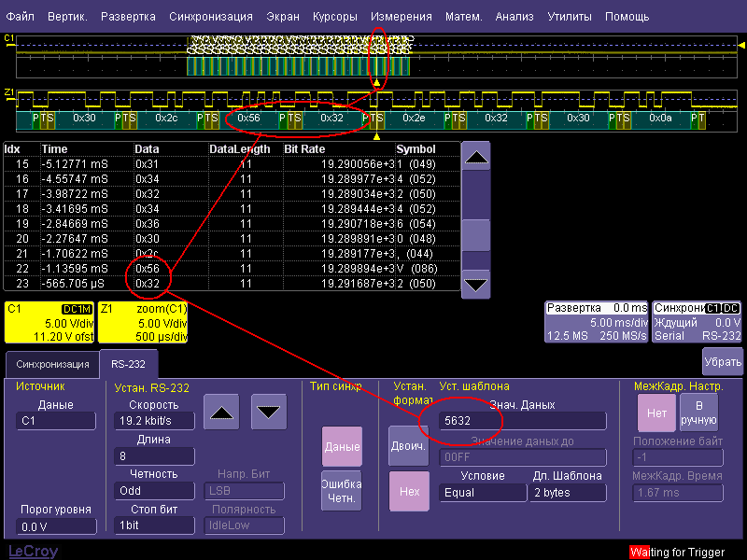Open the Файл menu
The width and height of the screenshot is (747, 560).
tap(20, 17)
